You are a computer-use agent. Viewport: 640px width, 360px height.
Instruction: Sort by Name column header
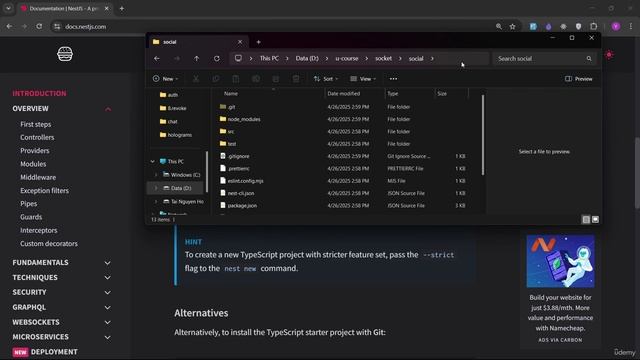[x=231, y=93]
